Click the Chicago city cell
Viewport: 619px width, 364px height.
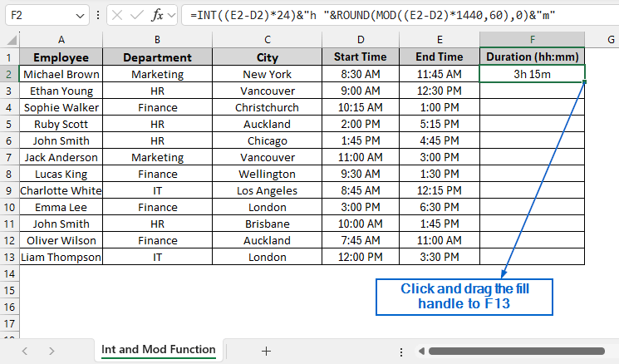[268, 141]
